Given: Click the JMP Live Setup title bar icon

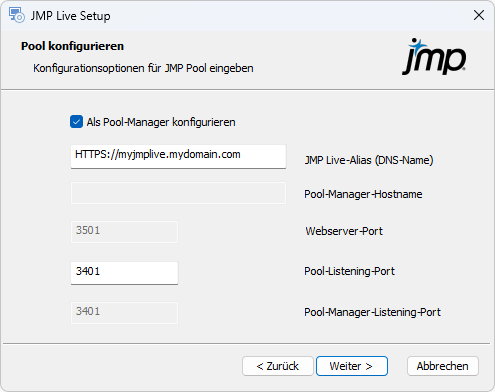Looking at the screenshot, I should tap(17, 16).
